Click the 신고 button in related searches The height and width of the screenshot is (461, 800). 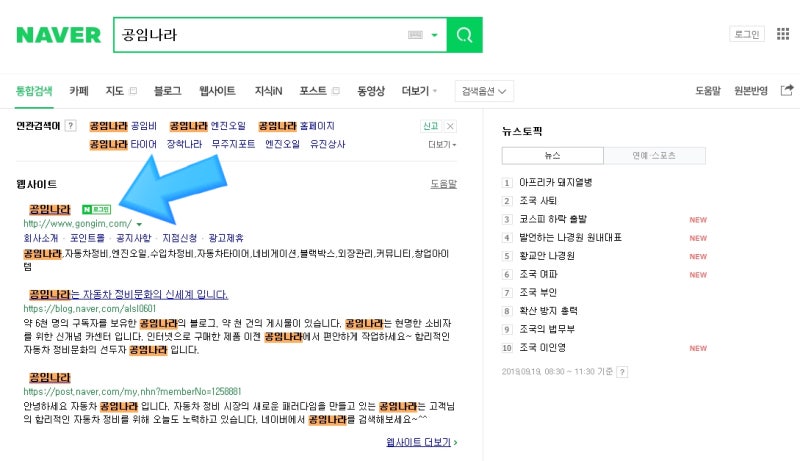tap(431, 126)
